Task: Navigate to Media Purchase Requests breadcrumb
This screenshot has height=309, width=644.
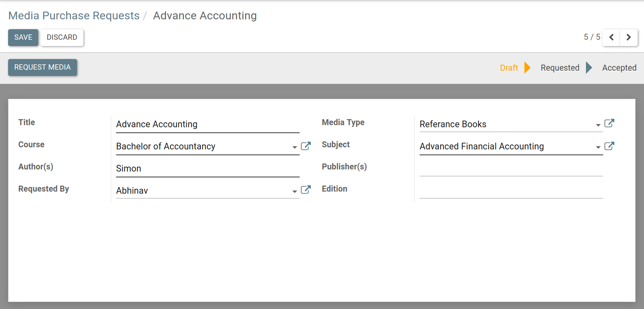Action: pyautogui.click(x=74, y=16)
